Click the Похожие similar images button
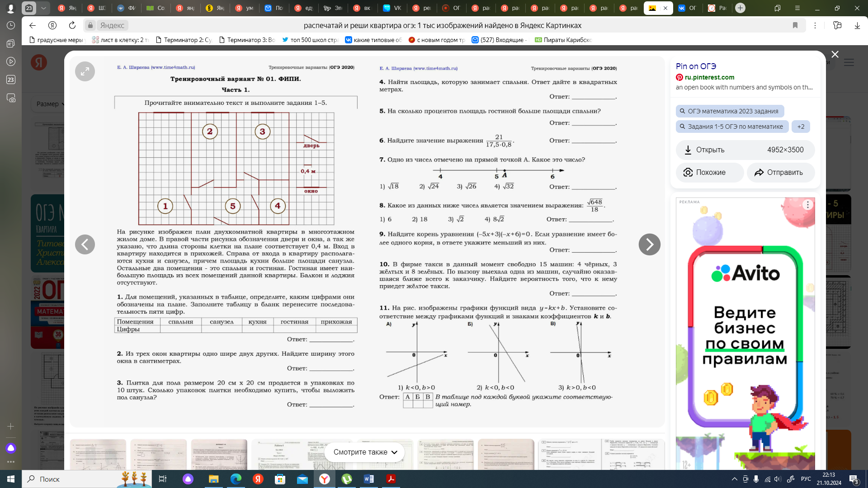Image resolution: width=868 pixels, height=488 pixels. click(x=709, y=173)
